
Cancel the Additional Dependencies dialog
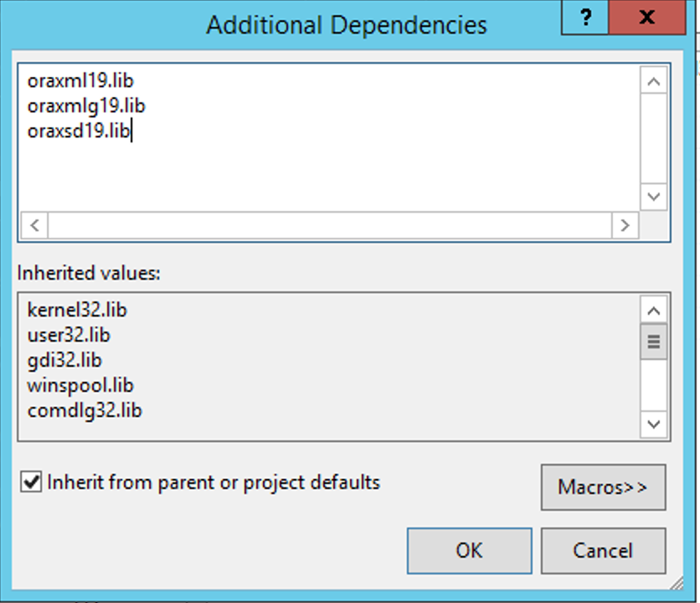[x=603, y=551]
